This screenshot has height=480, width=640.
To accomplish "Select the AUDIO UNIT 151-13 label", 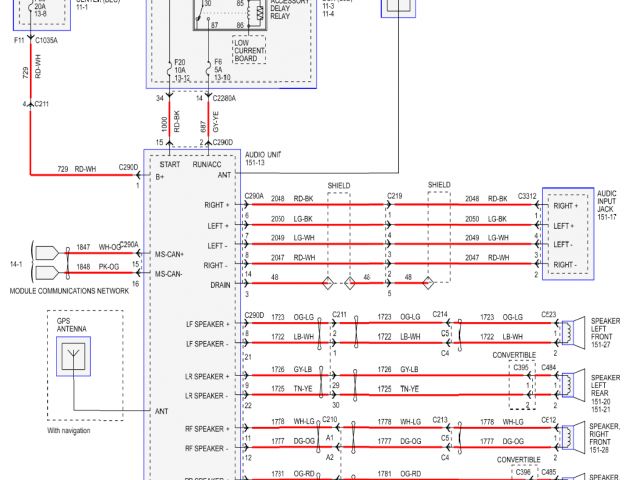I will pyautogui.click(x=262, y=158).
